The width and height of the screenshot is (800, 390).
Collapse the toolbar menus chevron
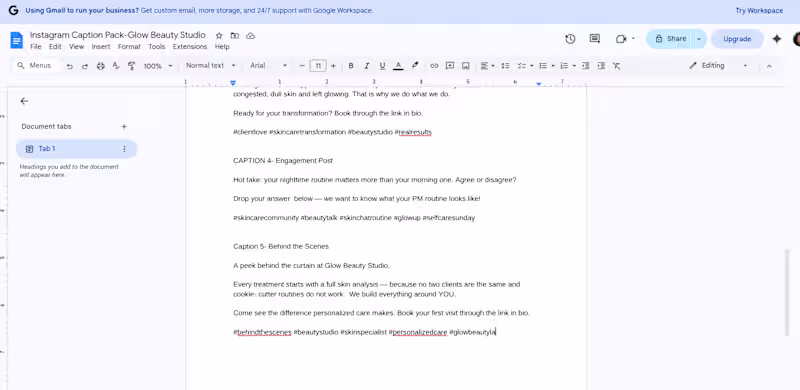[x=769, y=66]
